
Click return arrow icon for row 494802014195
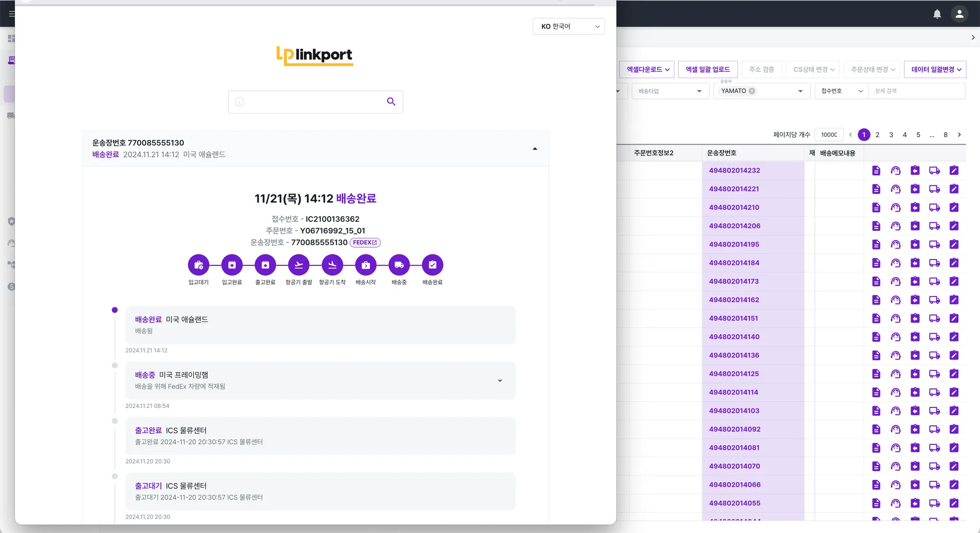coord(915,245)
